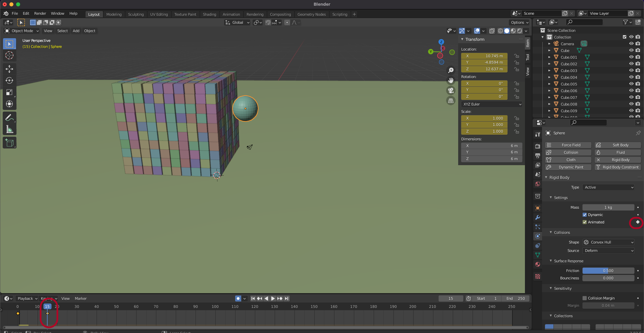The height and width of the screenshot is (333, 644).
Task: Open the viewport Options button
Action: pyautogui.click(x=520, y=22)
